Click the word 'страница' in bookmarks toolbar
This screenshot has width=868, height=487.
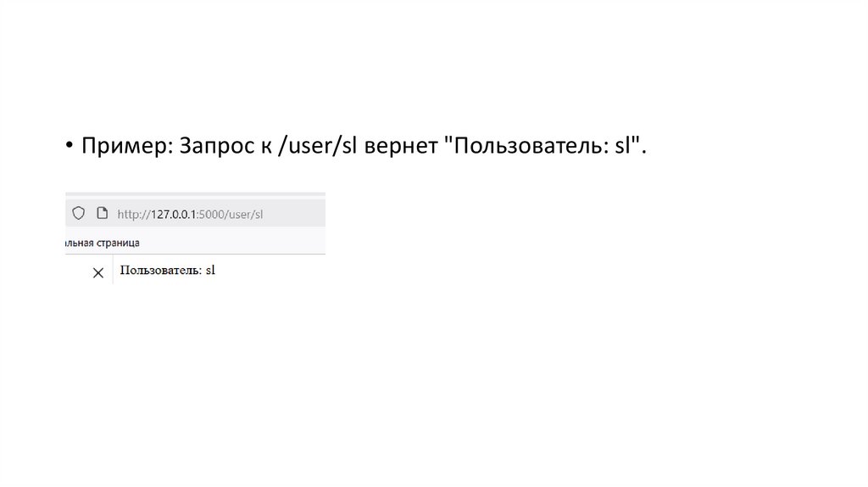click(x=115, y=243)
